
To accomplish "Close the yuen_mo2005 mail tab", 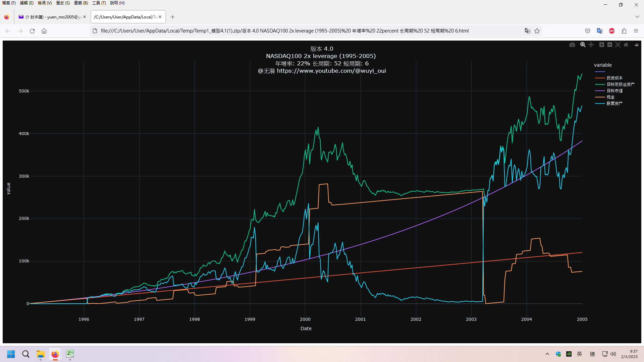I will coord(85,17).
